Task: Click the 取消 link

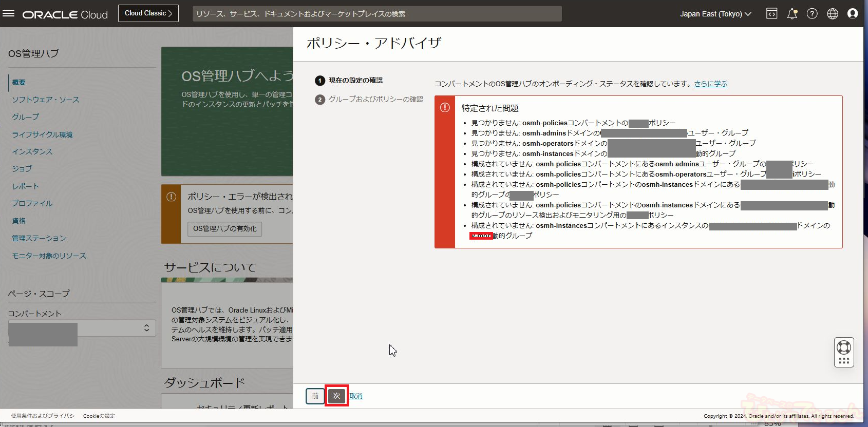Action: pos(356,396)
